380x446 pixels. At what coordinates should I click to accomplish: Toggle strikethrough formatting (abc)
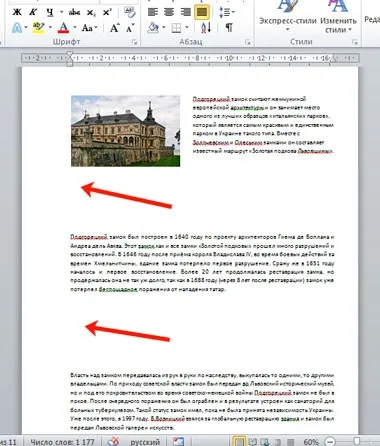click(x=74, y=12)
